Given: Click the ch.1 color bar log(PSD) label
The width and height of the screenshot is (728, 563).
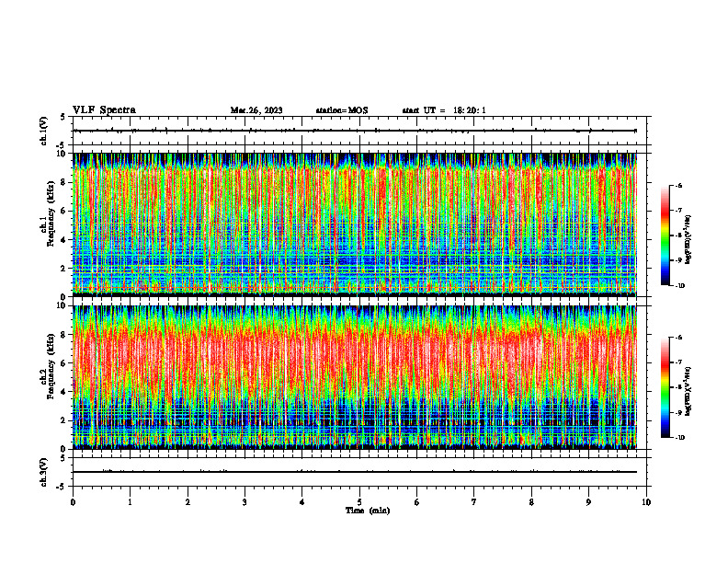Looking at the screenshot, I should pos(688,240).
